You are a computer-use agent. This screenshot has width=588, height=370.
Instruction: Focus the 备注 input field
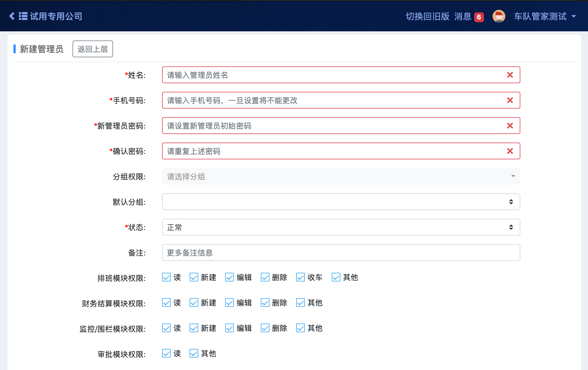point(341,253)
